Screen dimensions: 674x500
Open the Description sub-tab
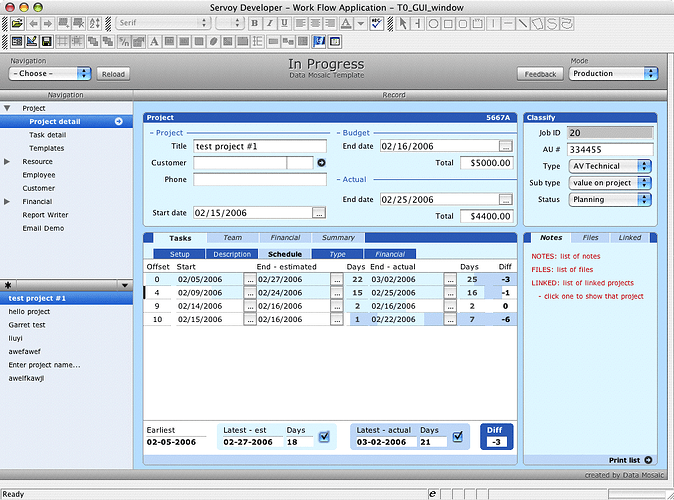(232, 254)
